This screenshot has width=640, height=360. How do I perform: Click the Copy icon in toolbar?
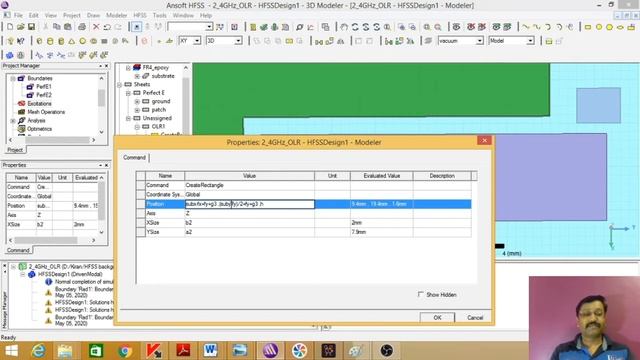(57, 27)
